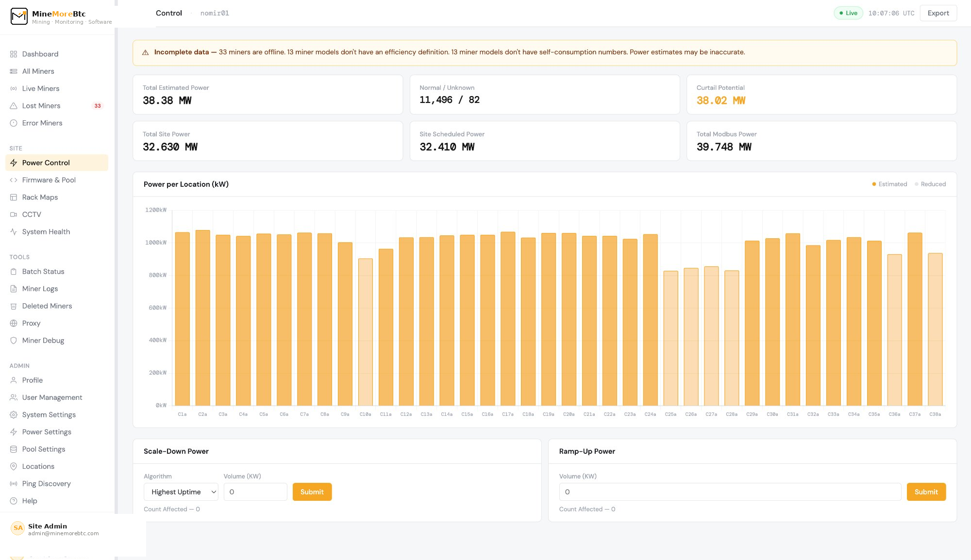
Task: Click the Live status indicator
Action: (x=848, y=13)
